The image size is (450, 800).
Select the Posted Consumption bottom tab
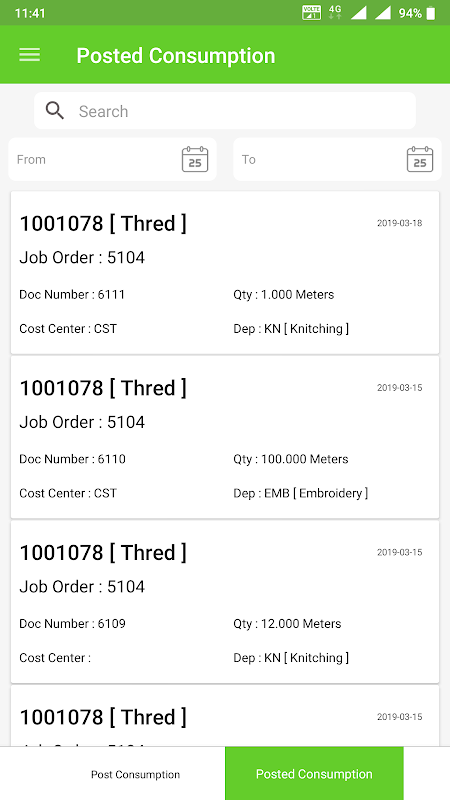click(314, 773)
